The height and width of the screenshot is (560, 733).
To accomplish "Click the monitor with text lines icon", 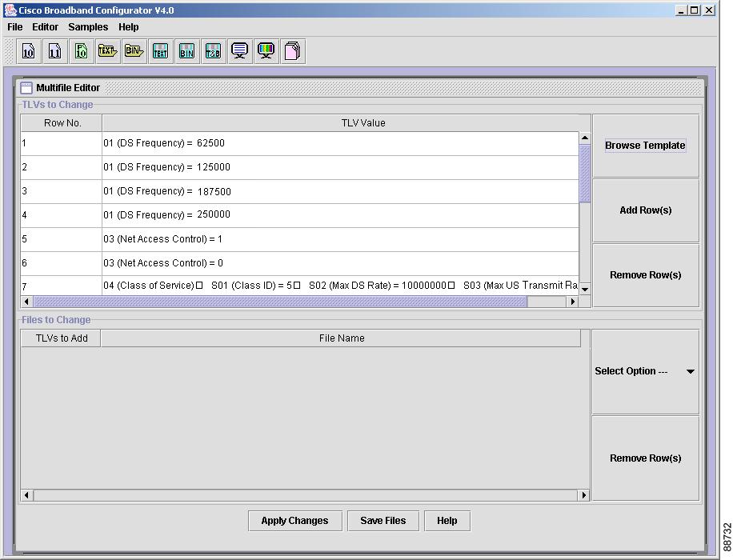I will 239,51.
